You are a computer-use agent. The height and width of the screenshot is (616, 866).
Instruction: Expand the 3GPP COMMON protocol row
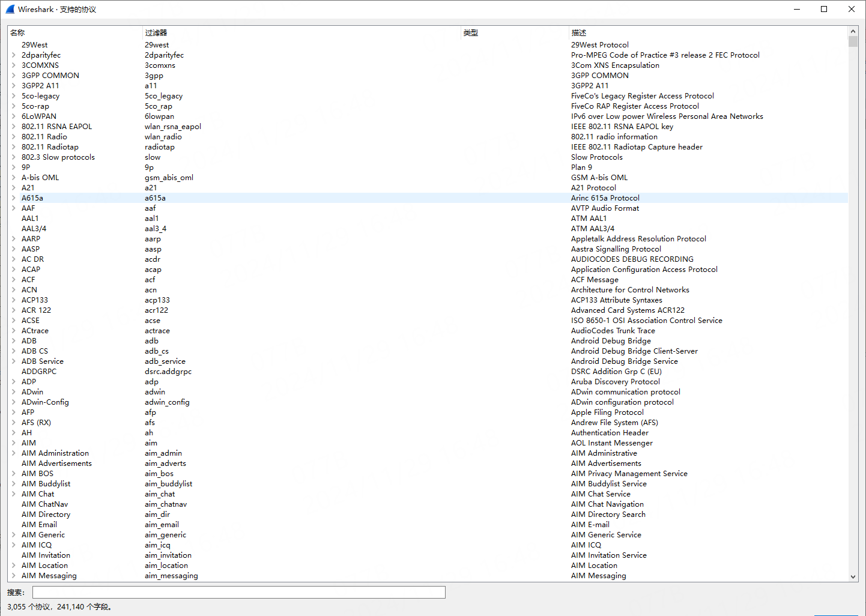click(x=13, y=76)
